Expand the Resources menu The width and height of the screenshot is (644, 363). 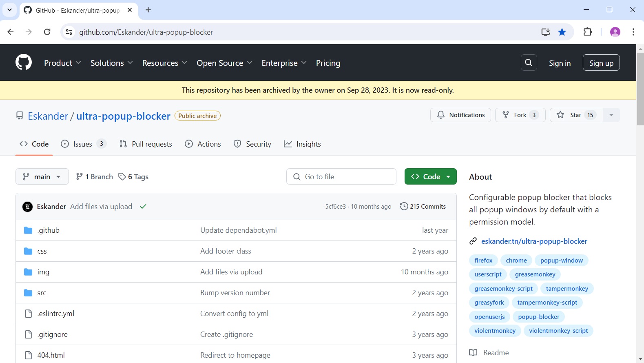(164, 63)
